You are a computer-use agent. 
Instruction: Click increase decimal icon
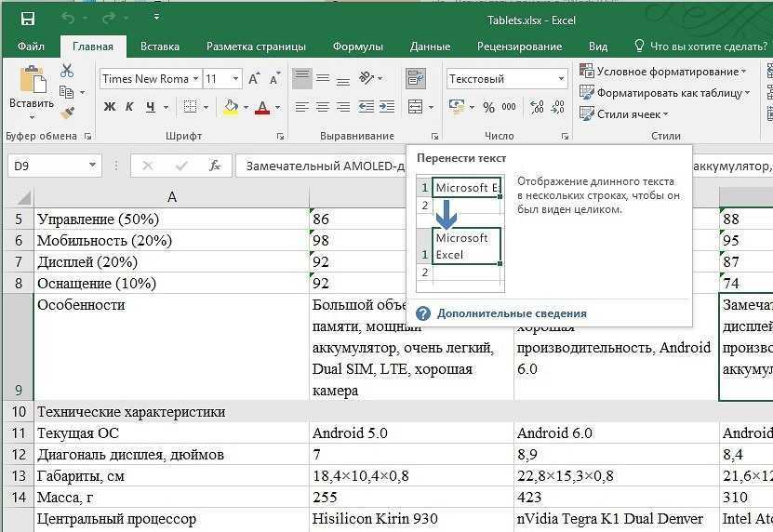coord(537,107)
